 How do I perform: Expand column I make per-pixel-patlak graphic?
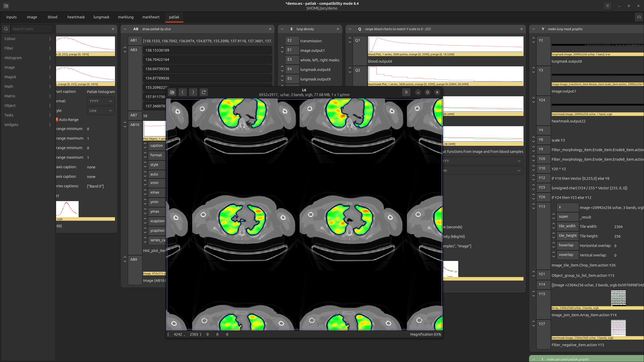(534, 359)
